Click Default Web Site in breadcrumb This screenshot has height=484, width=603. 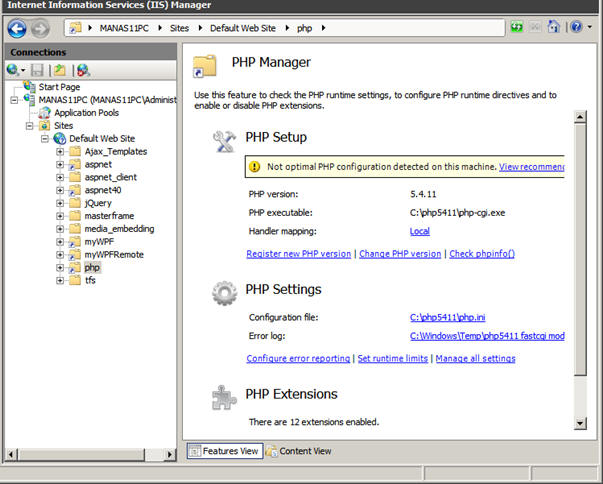[243, 28]
